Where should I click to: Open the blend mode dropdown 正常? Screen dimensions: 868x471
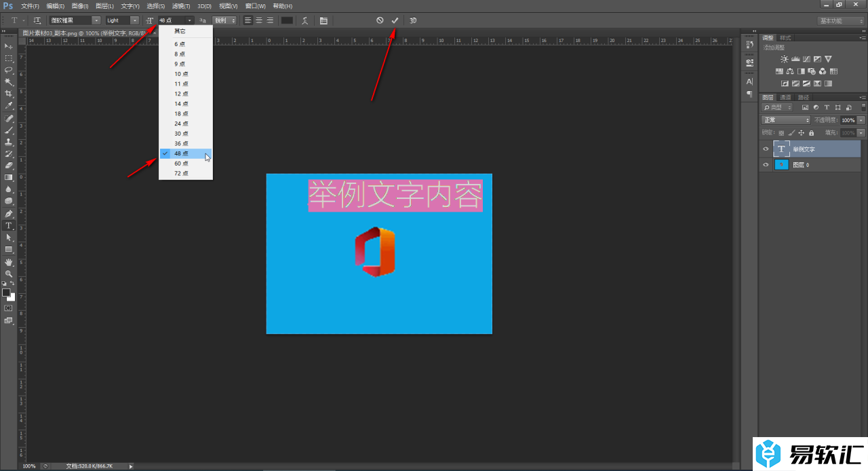pyautogui.click(x=785, y=120)
